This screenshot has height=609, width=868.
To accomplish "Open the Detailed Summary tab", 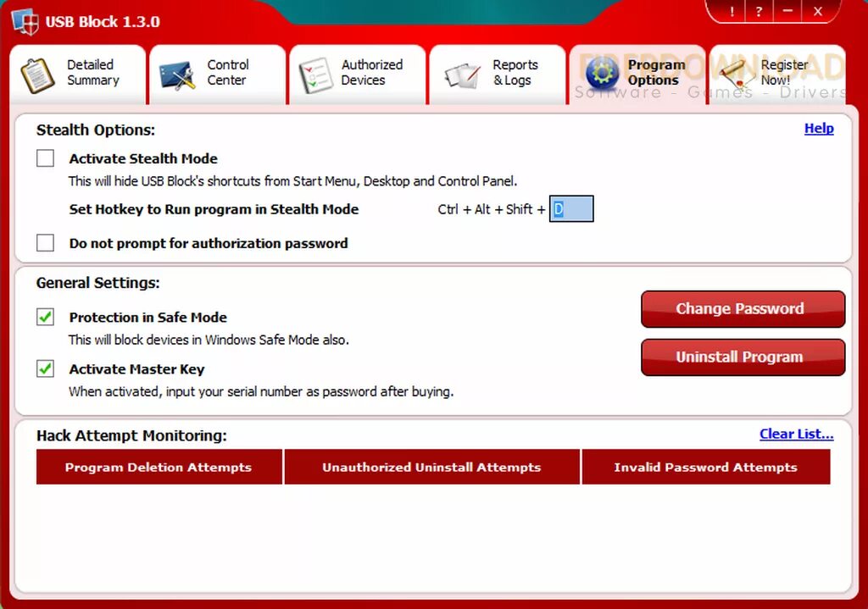I will coord(78,75).
